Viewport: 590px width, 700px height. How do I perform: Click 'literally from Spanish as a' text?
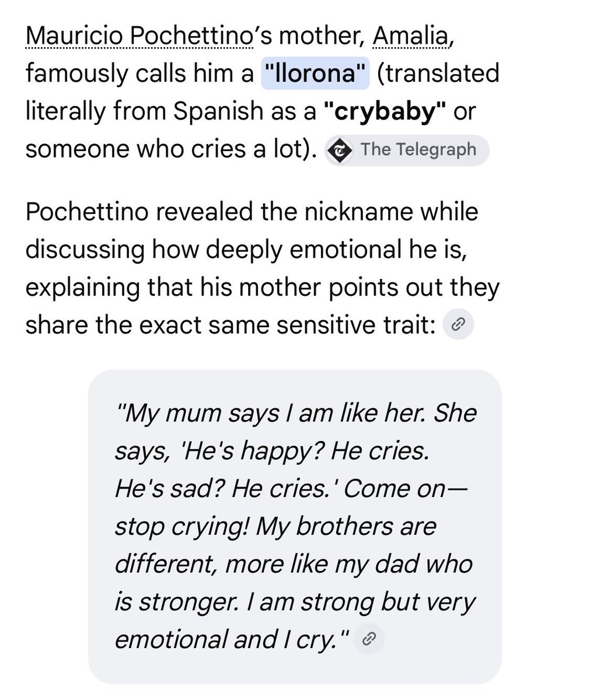tap(170, 112)
